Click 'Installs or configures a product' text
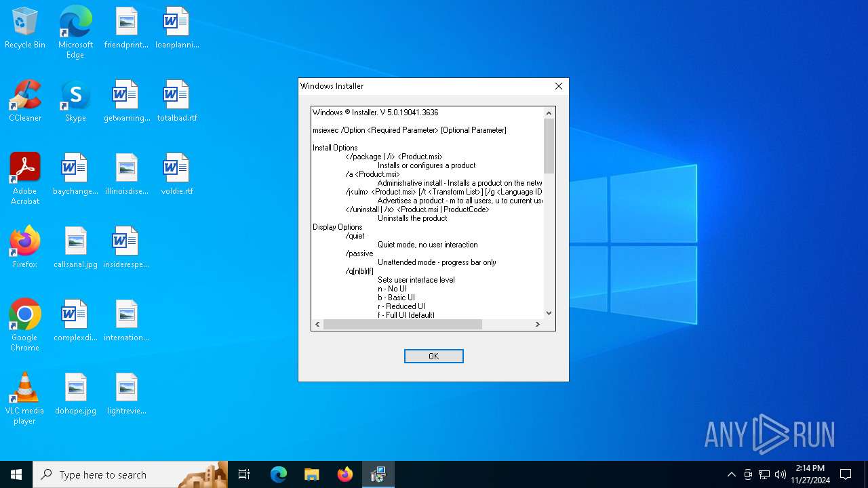 pyautogui.click(x=427, y=165)
